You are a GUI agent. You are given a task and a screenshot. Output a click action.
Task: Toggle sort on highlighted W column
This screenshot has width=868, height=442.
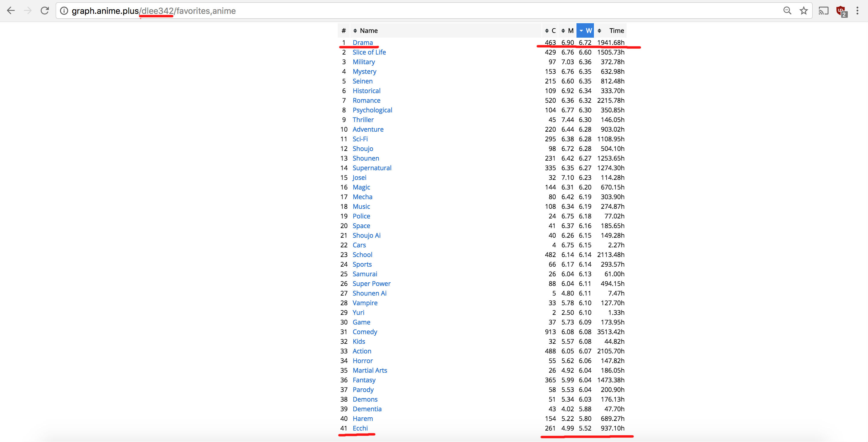585,31
